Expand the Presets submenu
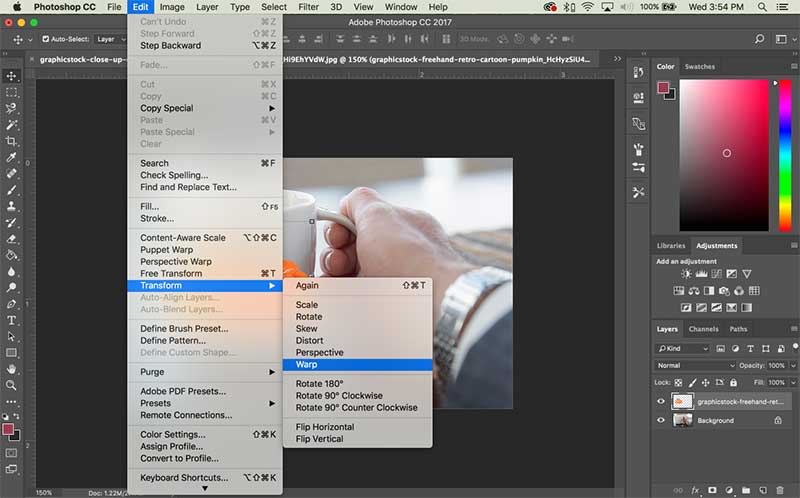This screenshot has height=498, width=800. click(x=206, y=403)
